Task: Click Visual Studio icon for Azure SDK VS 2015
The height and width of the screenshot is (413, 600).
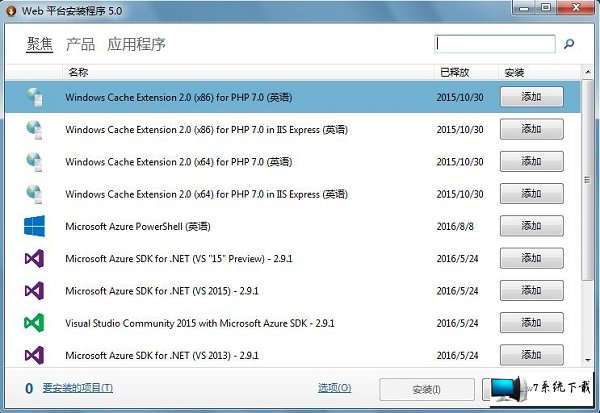Action: point(34,291)
